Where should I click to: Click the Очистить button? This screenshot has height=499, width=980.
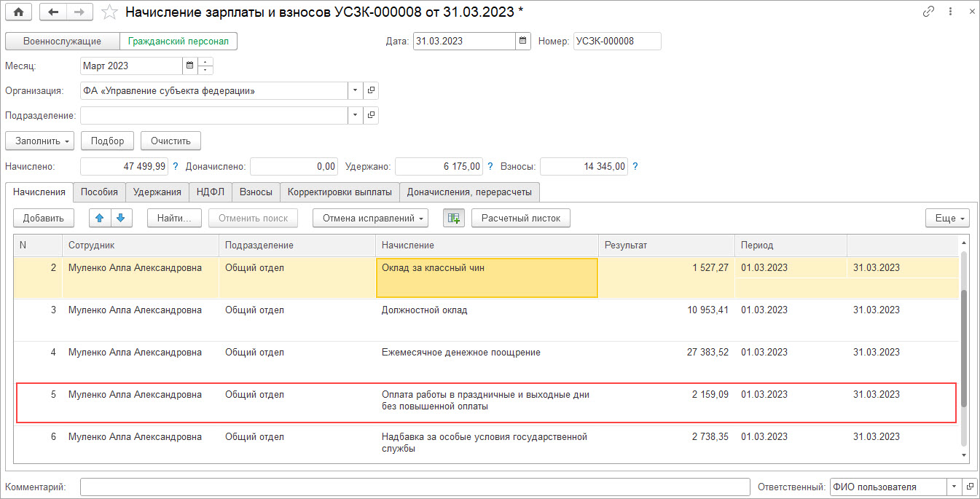170,141
